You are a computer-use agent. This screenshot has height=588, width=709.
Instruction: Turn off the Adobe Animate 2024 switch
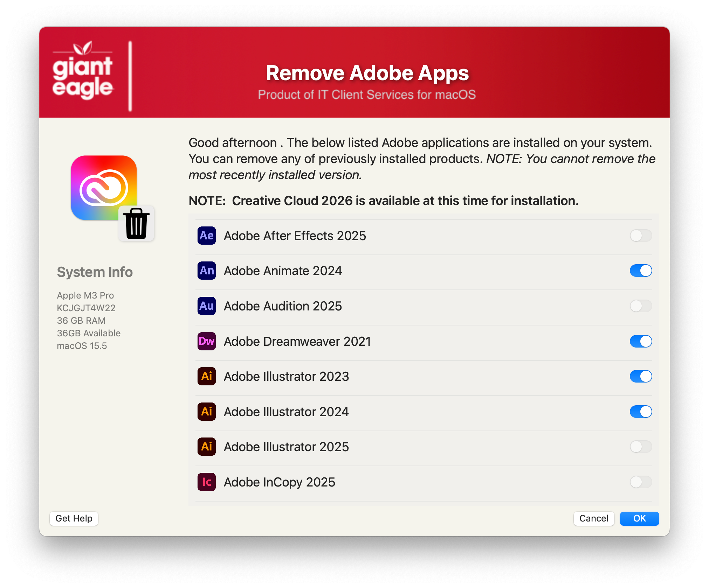(x=641, y=271)
